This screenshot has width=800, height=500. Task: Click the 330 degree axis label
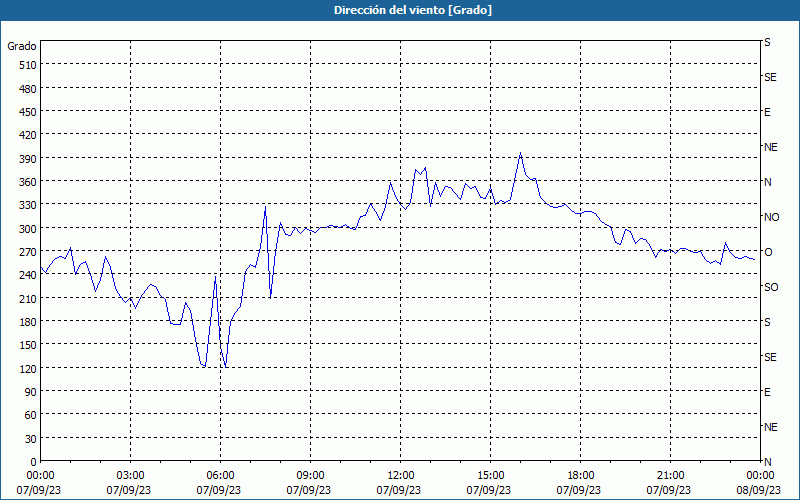(x=29, y=205)
